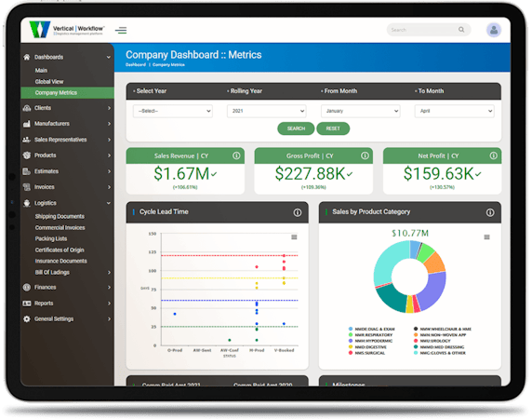This screenshot has width=532, height=419.
Task: Open Cycle Lead Time chart menu icon
Action: [x=294, y=237]
